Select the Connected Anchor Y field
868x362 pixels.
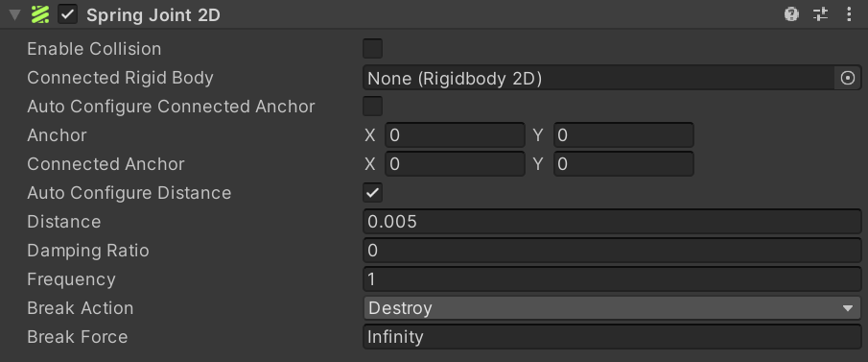pyautogui.click(x=623, y=164)
